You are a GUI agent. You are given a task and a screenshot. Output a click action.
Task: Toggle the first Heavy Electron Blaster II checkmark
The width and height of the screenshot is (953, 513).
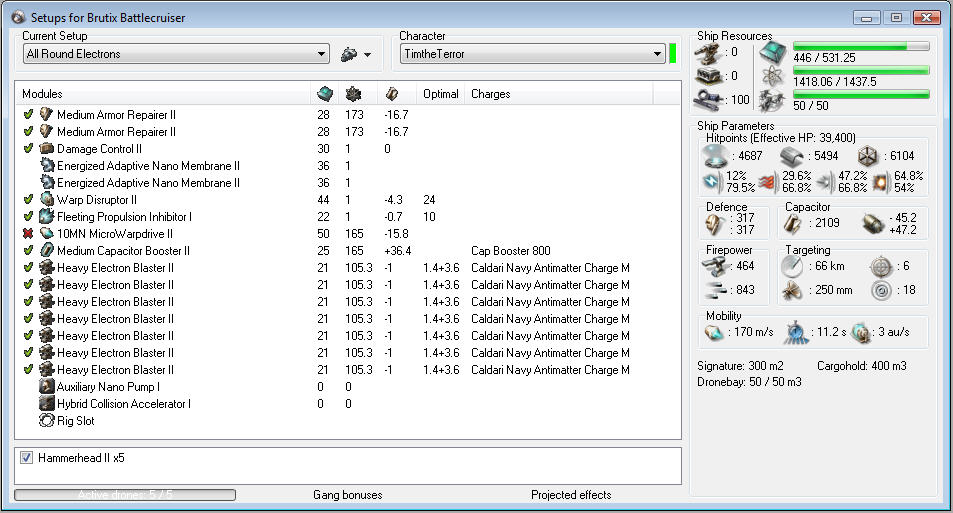click(28, 267)
